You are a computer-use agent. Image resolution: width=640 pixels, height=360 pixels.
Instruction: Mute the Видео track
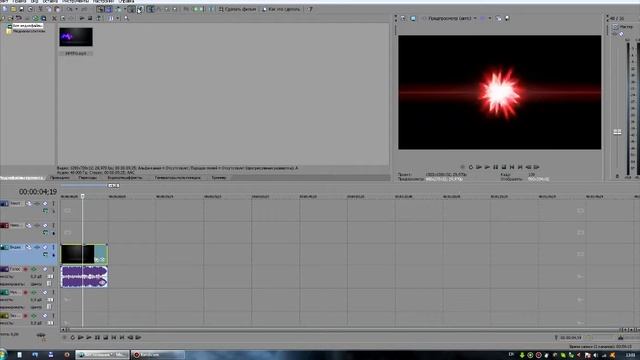pyautogui.click(x=45, y=247)
